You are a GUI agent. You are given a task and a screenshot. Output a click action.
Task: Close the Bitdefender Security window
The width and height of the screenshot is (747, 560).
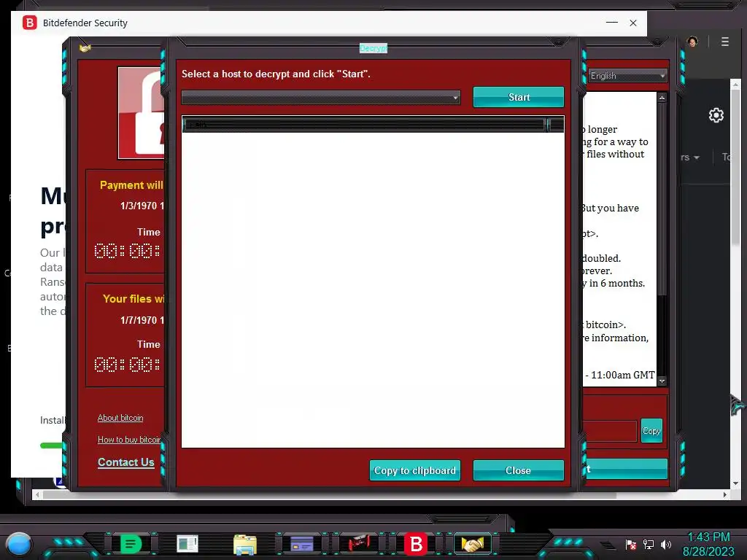[633, 23]
